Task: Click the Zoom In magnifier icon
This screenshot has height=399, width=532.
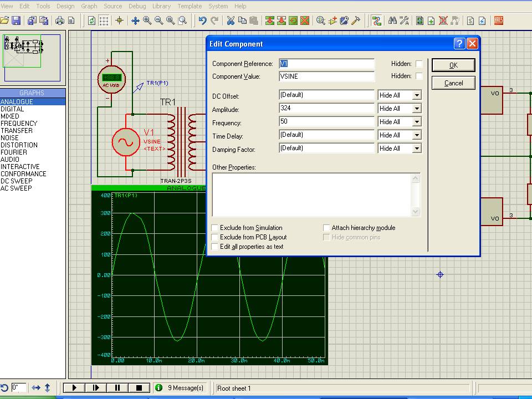Action: (x=147, y=21)
